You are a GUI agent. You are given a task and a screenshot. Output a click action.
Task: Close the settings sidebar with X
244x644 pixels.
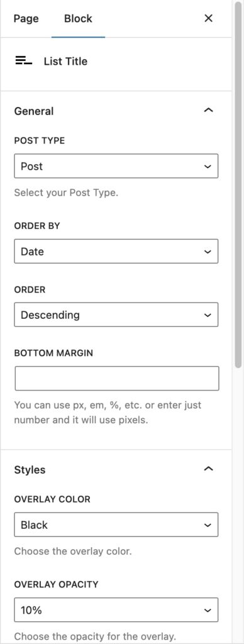[209, 18]
